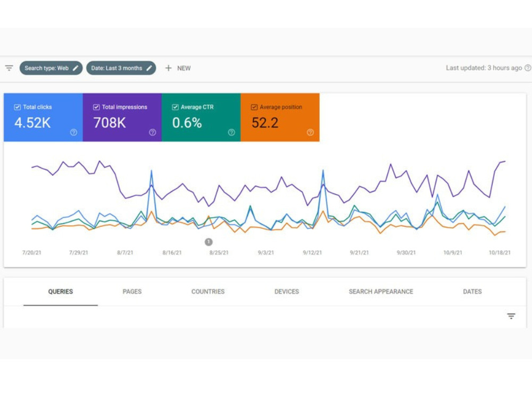Edit the Search type: Web filter pencil
This screenshot has width=532, height=399.
click(x=76, y=68)
